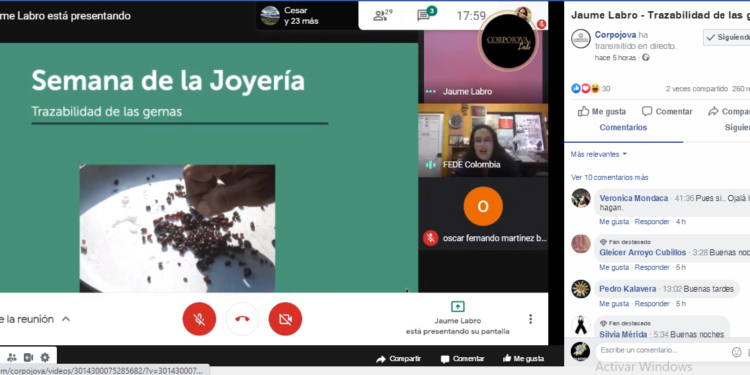Image resolution: width=750 pixels, height=375 pixels.
Task: Click the FEDE Colombia video tile
Action: click(x=483, y=141)
